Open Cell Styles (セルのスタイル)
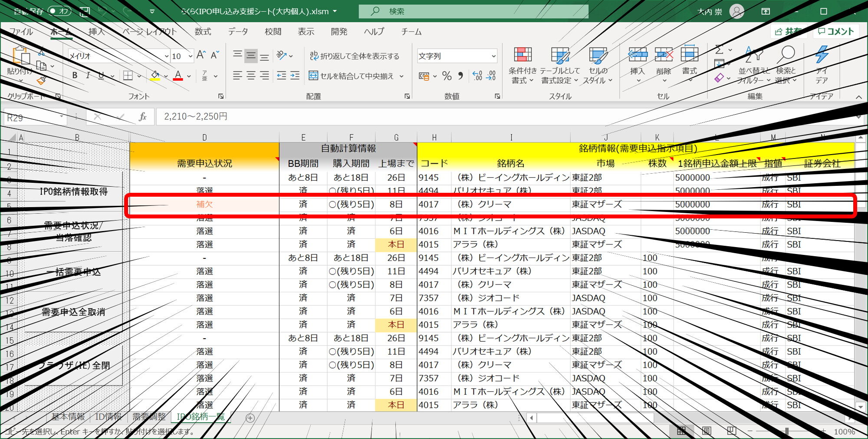Image resolution: width=868 pixels, height=439 pixels. [x=598, y=65]
